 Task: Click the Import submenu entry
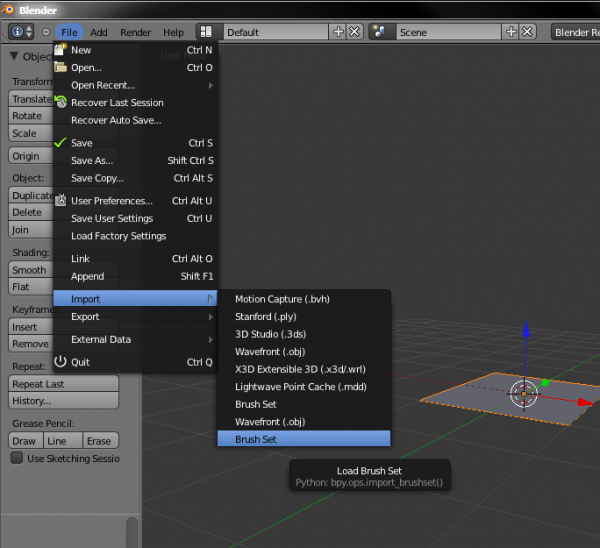point(136,299)
